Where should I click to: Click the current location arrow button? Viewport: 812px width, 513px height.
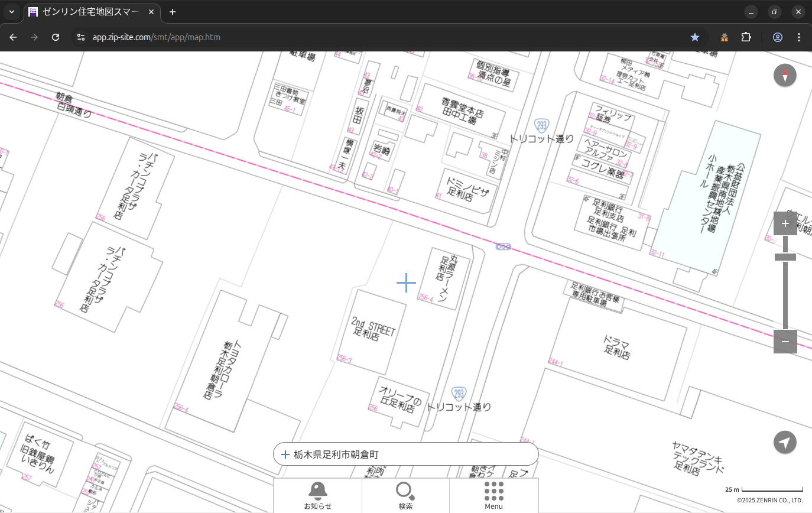[x=785, y=442]
